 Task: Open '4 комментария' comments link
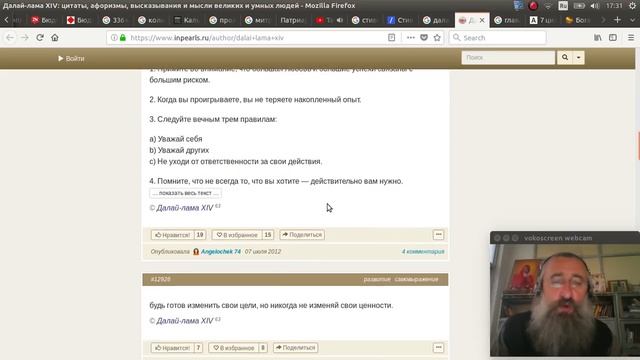[x=423, y=251]
